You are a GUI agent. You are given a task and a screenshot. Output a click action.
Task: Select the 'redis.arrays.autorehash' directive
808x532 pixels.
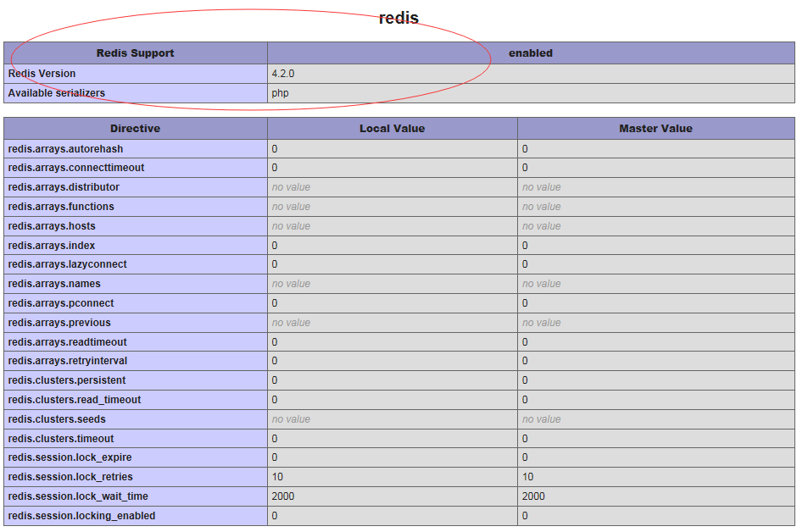tap(65, 149)
